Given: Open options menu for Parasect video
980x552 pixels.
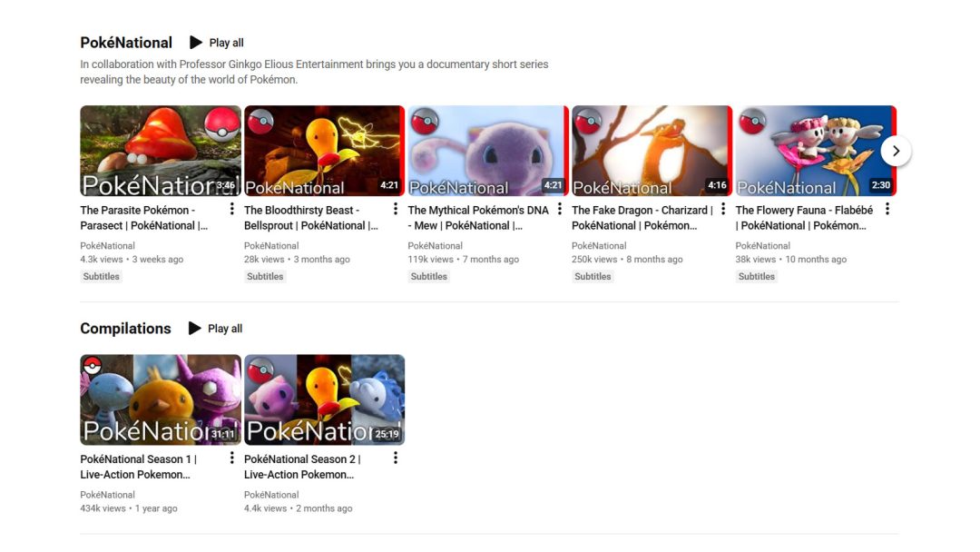Looking at the screenshot, I should coord(231,210).
